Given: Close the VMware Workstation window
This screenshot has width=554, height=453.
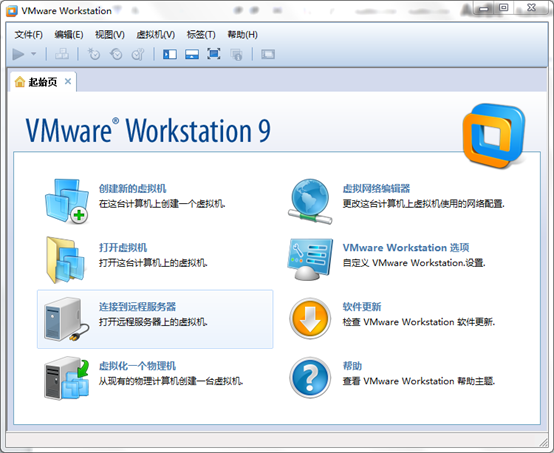Looking at the screenshot, I should click(531, 8).
